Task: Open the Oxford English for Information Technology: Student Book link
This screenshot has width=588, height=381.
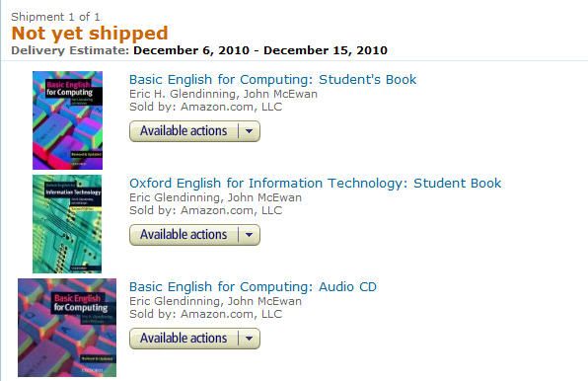Action: (315, 183)
